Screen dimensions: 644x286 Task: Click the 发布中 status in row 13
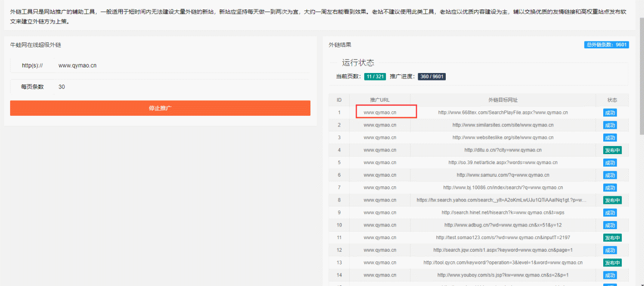tap(612, 263)
